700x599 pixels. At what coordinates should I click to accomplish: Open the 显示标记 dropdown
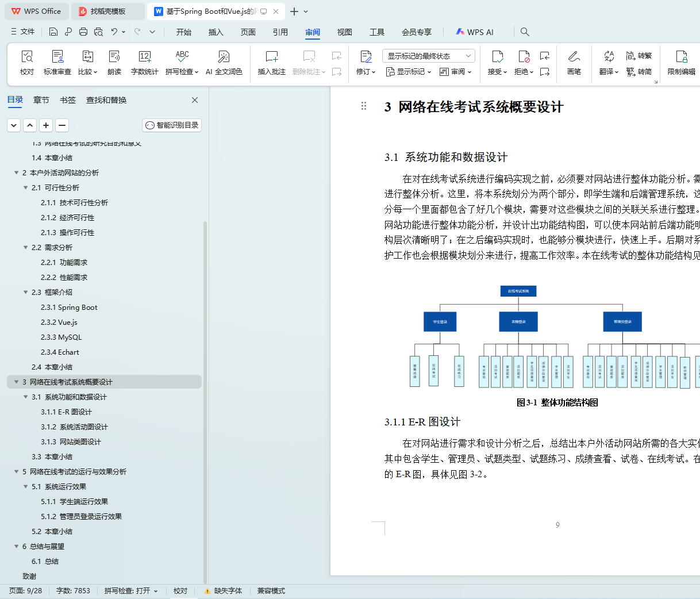point(408,72)
